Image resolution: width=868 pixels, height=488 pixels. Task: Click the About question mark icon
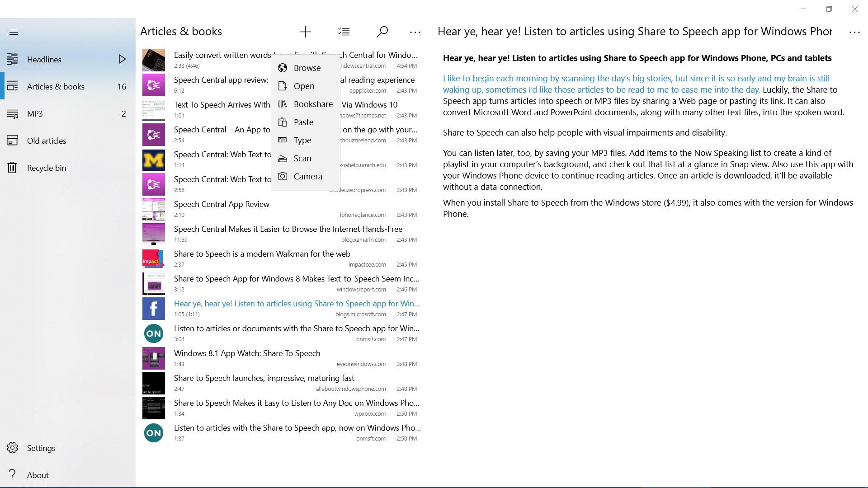click(x=12, y=474)
